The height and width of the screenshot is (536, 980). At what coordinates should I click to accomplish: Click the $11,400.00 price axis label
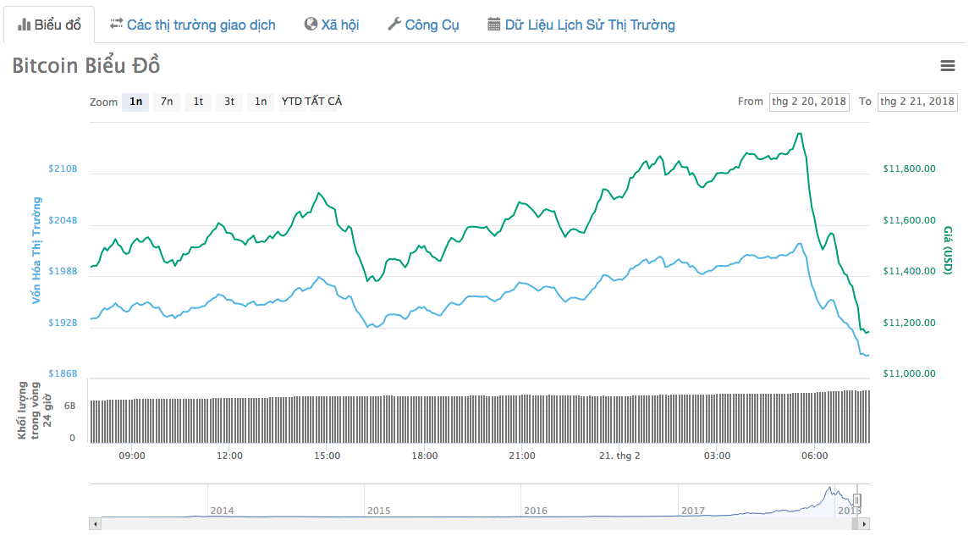[x=910, y=272]
